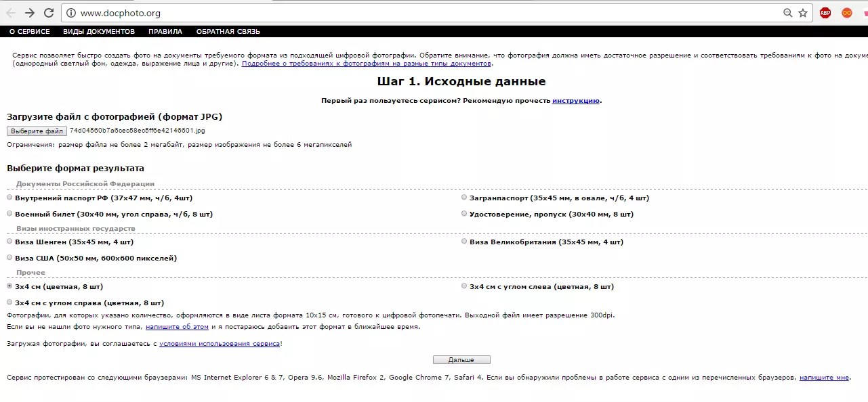Select Виза Шенген radio option
This screenshot has width=868, height=402.
tap(9, 242)
